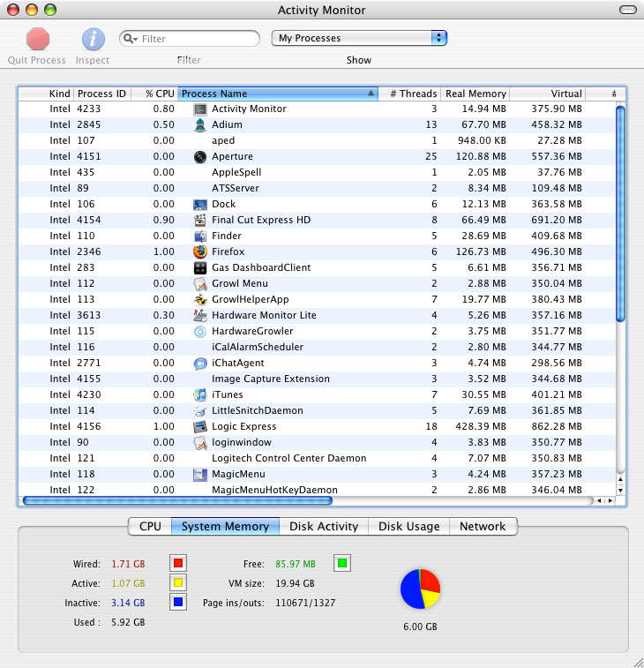Click the iTunes music note icon
This screenshot has height=668, width=644.
click(x=199, y=395)
